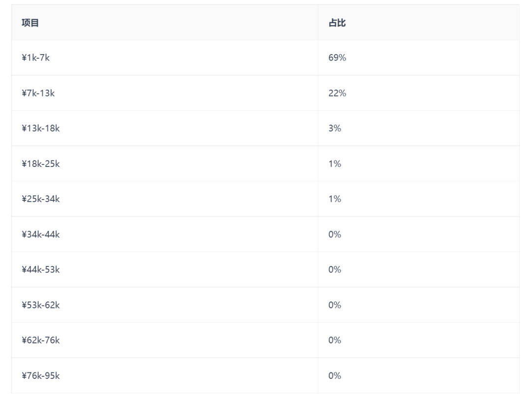
Task: Click the 22% percentage cell
Action: tap(337, 93)
